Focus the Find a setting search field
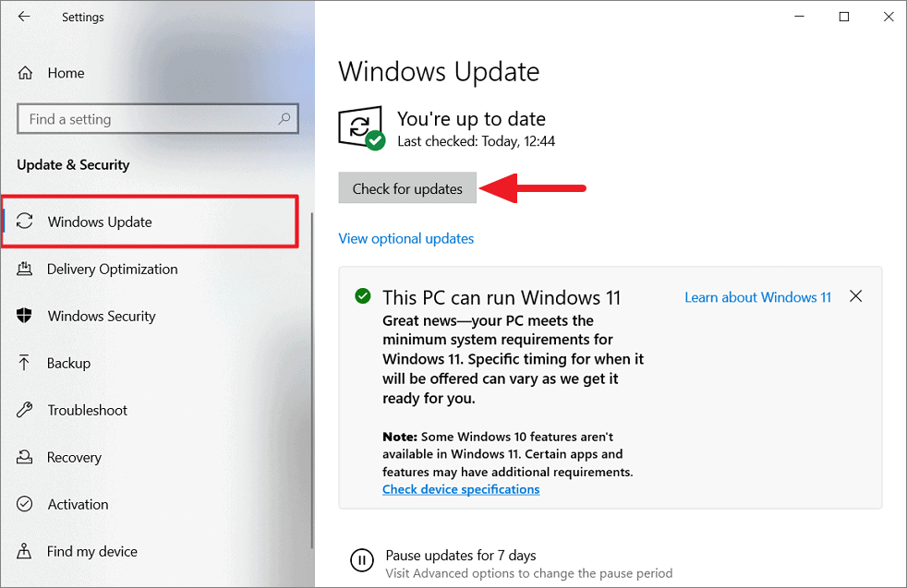 (x=158, y=118)
